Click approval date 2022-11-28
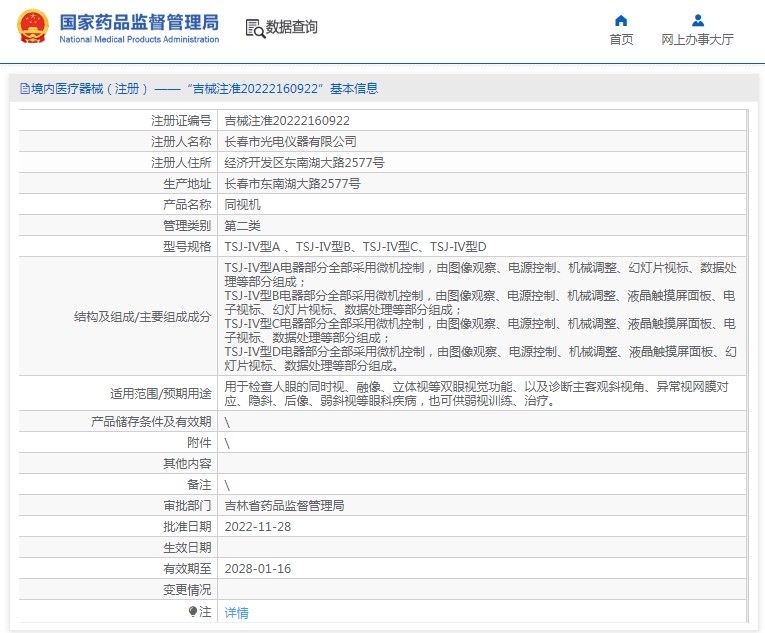Screen dimensions: 765x633 258,526
